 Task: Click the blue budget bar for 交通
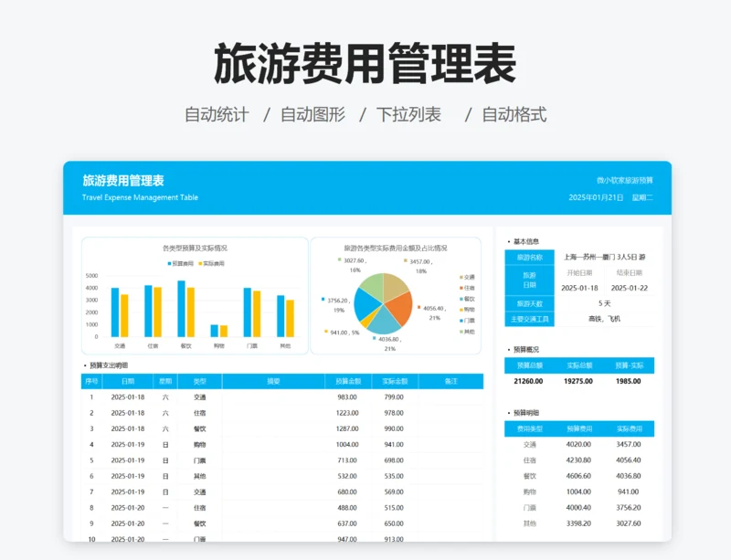point(115,312)
